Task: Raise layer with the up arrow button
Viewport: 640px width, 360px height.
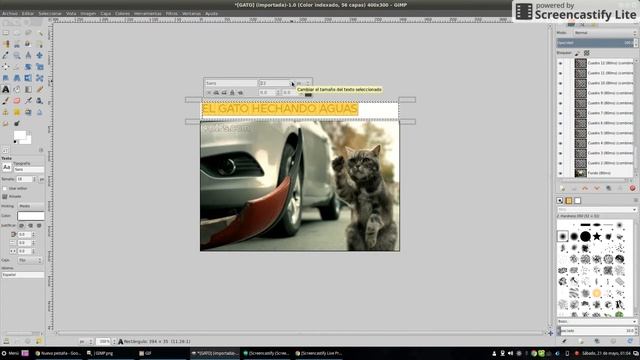Action: [585, 188]
